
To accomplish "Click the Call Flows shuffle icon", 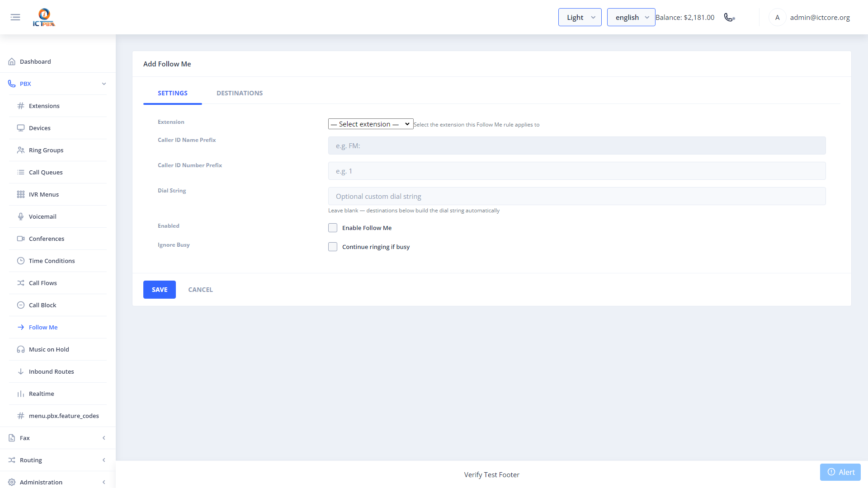I will 21,283.
